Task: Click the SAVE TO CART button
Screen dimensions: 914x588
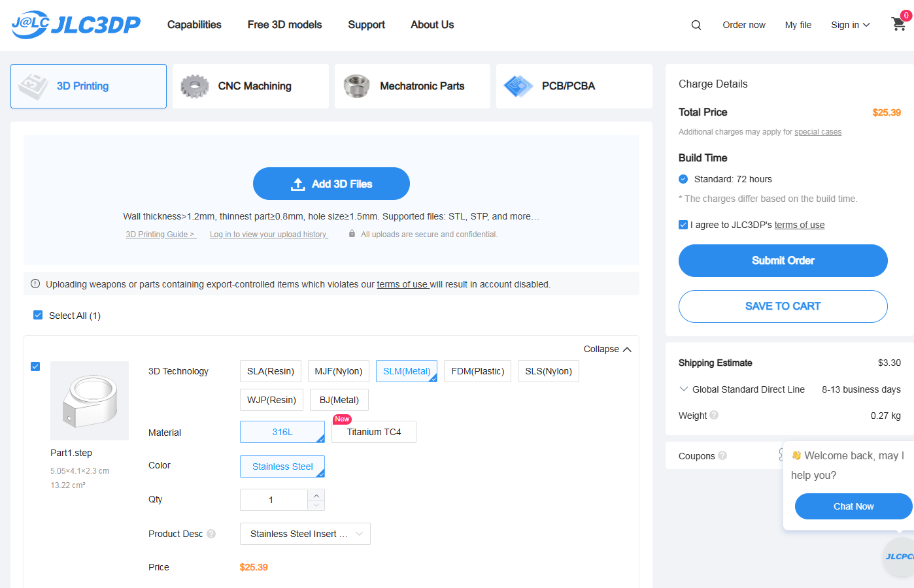Action: pyautogui.click(x=783, y=306)
